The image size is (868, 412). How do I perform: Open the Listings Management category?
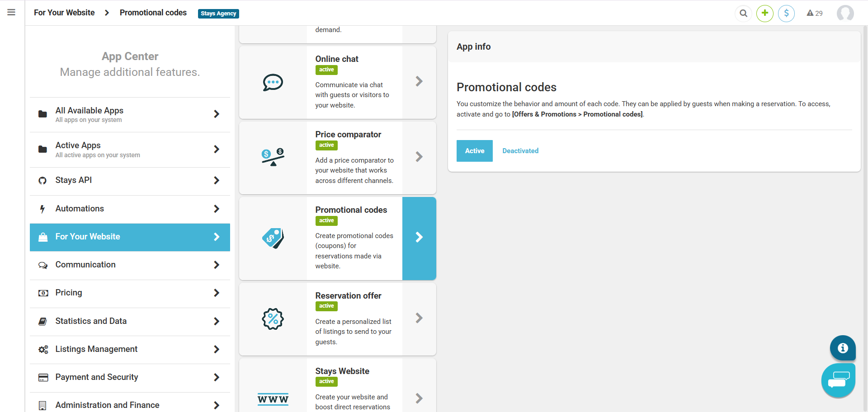130,350
